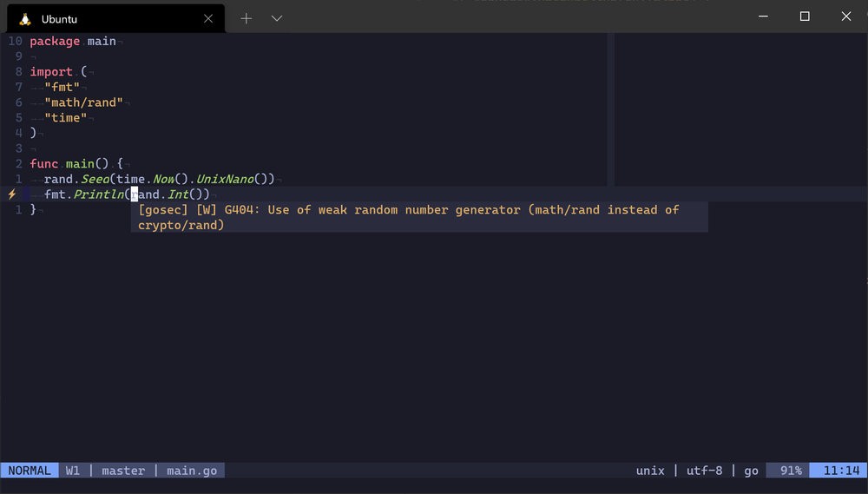Click the master branch name in statusline
868x494 pixels.
[123, 471]
